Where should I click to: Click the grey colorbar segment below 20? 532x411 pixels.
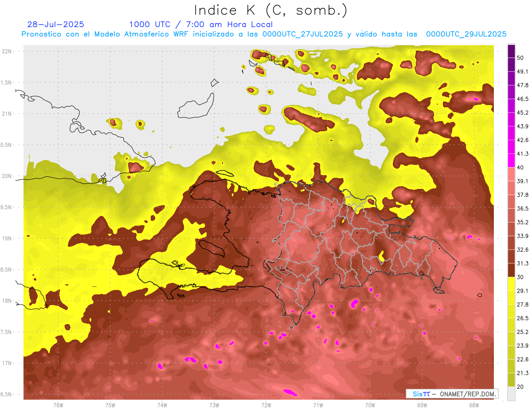(x=511, y=393)
